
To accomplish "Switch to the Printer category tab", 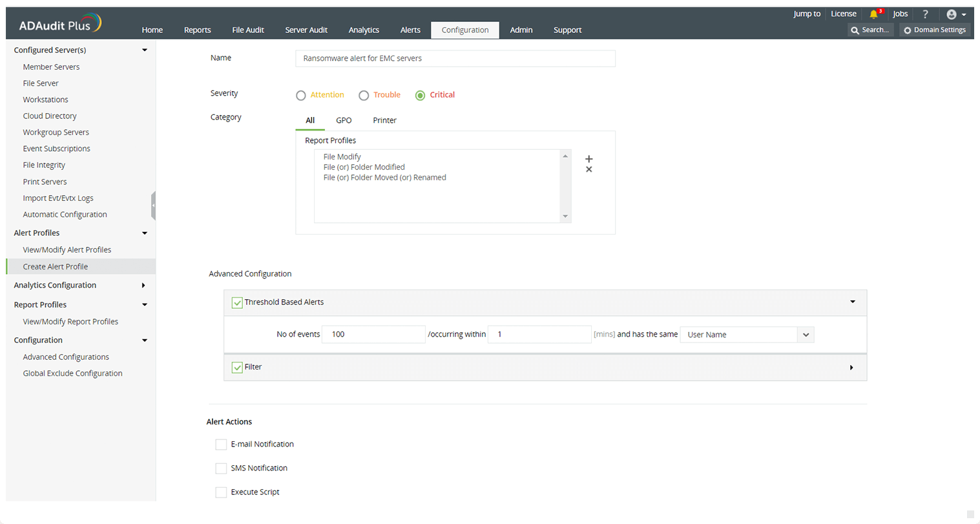I will tap(385, 120).
